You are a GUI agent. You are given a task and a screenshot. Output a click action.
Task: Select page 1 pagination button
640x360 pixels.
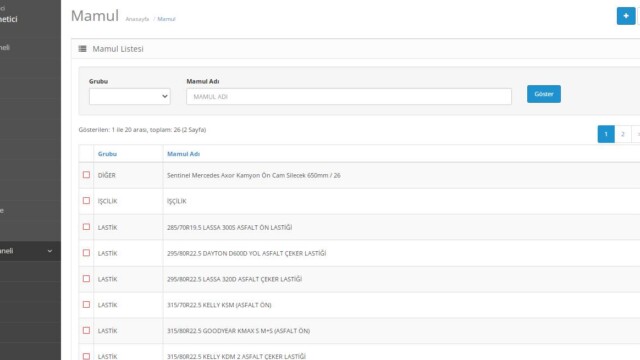click(x=606, y=134)
